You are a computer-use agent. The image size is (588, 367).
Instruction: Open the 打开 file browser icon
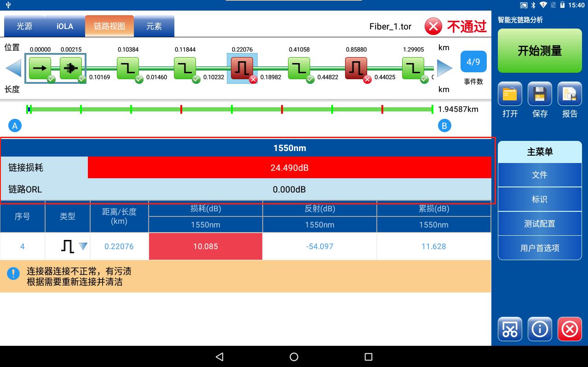tap(509, 93)
